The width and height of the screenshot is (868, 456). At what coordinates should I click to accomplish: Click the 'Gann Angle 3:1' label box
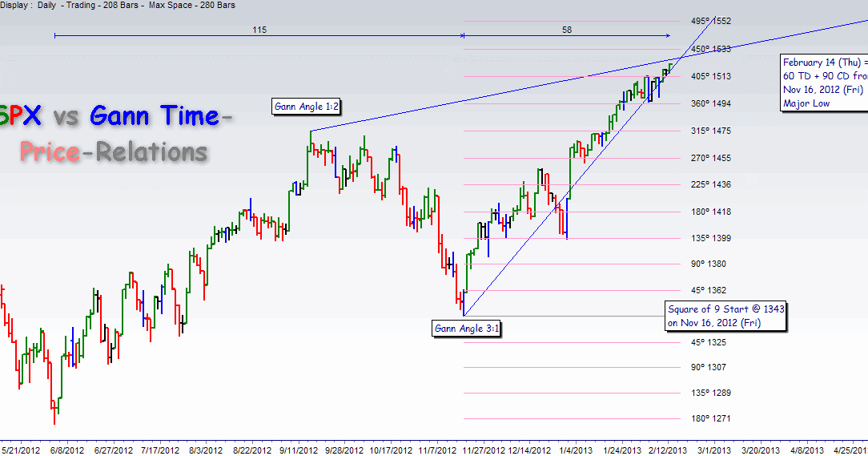467,328
